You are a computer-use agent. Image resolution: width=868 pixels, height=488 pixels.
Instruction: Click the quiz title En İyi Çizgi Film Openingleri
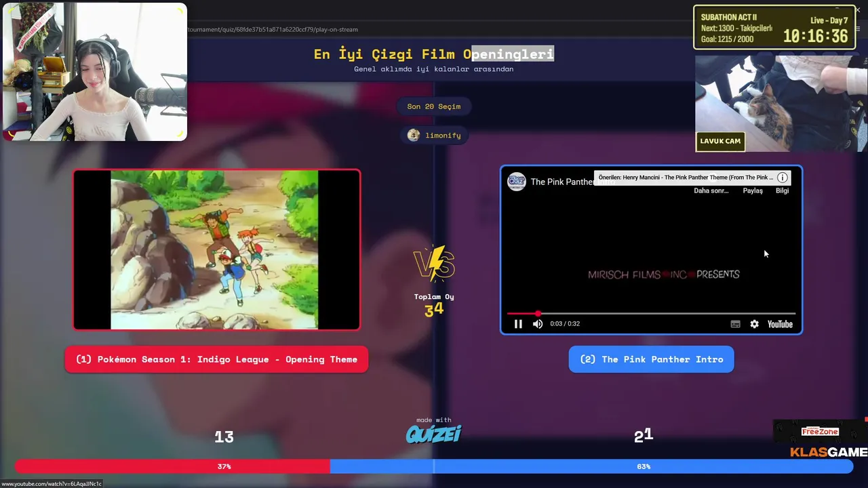(x=434, y=54)
